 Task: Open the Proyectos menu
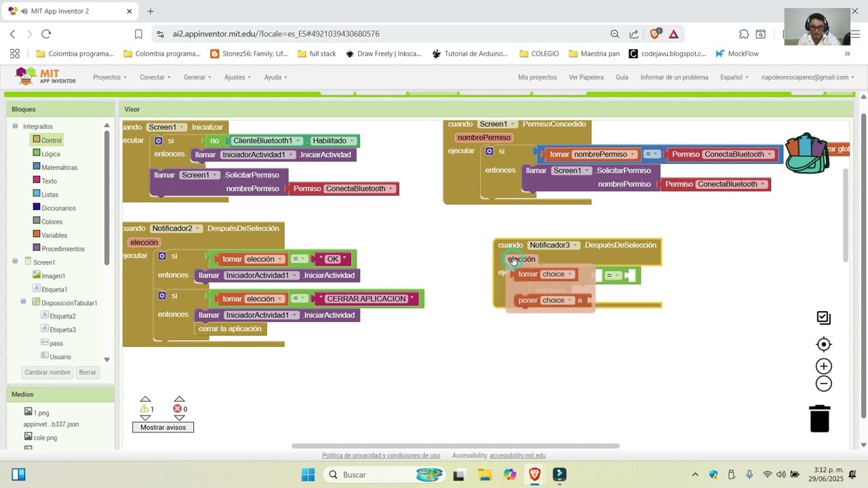tap(110, 77)
